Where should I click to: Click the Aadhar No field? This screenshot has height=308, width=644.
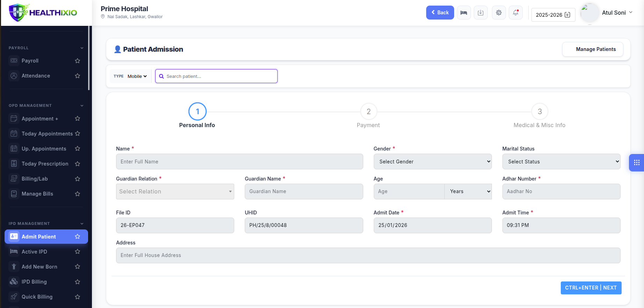561,192
